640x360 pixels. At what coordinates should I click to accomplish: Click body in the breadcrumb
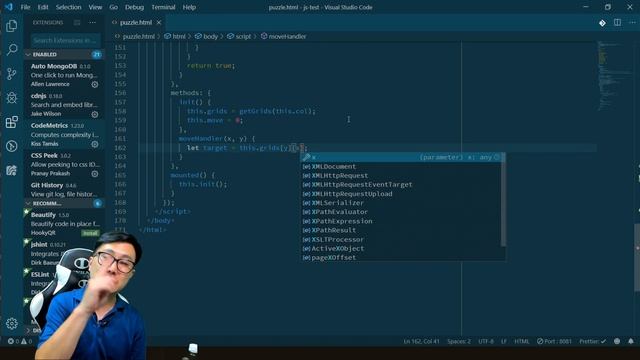pos(210,36)
